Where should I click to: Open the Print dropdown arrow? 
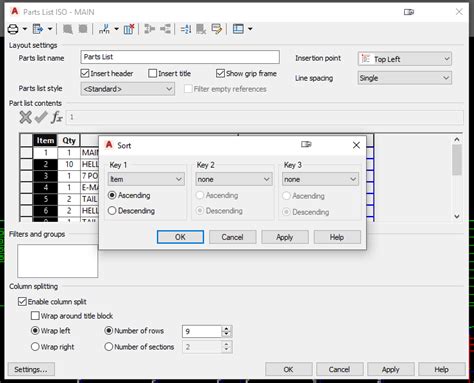pos(25,29)
